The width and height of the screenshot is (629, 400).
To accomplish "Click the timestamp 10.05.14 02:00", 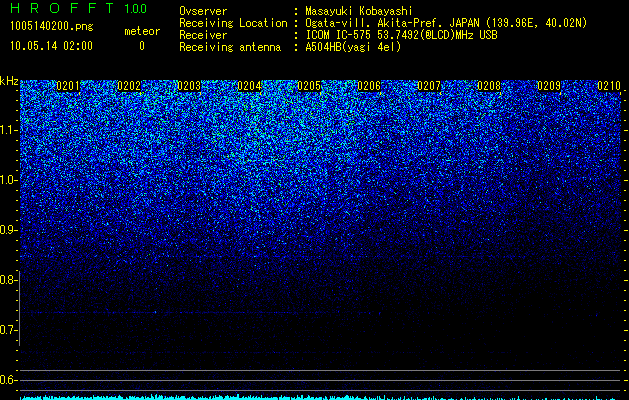I will tap(51, 46).
